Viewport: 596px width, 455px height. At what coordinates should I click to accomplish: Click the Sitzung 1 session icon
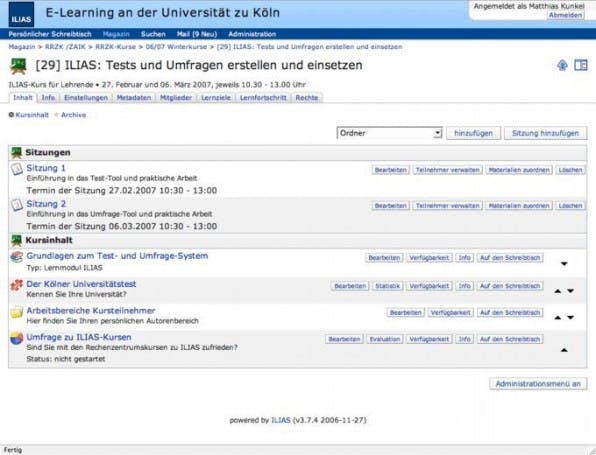point(17,169)
